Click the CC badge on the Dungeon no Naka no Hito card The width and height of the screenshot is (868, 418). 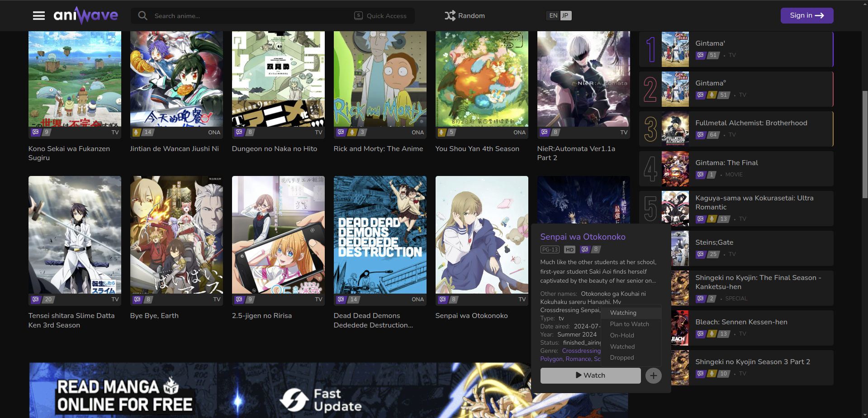point(239,132)
